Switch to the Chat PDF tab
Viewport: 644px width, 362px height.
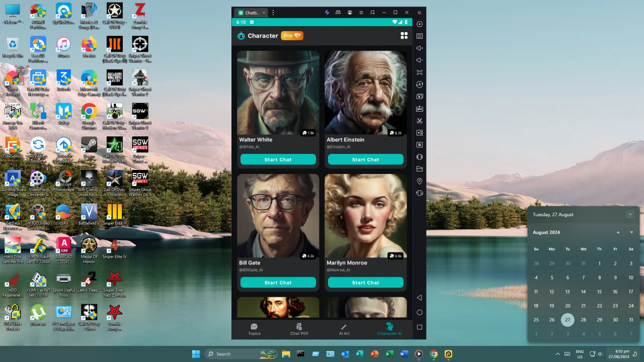point(299,329)
